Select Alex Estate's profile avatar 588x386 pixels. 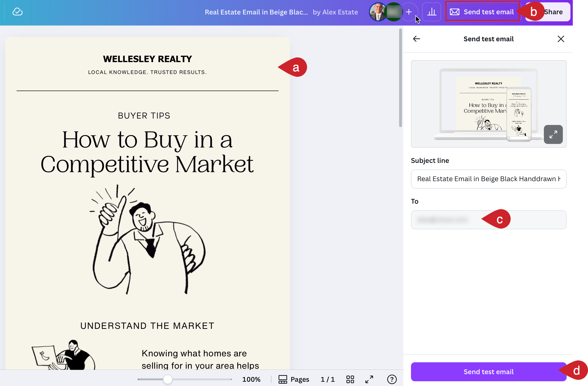click(x=378, y=12)
